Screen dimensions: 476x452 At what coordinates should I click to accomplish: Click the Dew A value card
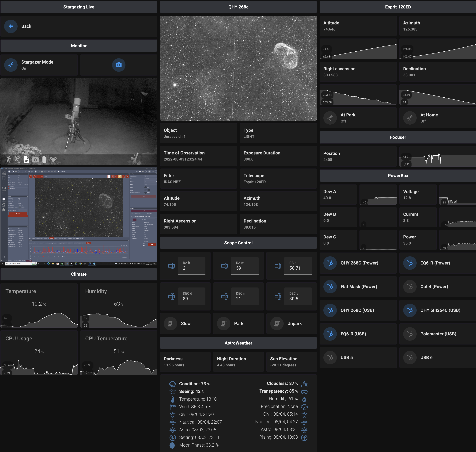[338, 194]
